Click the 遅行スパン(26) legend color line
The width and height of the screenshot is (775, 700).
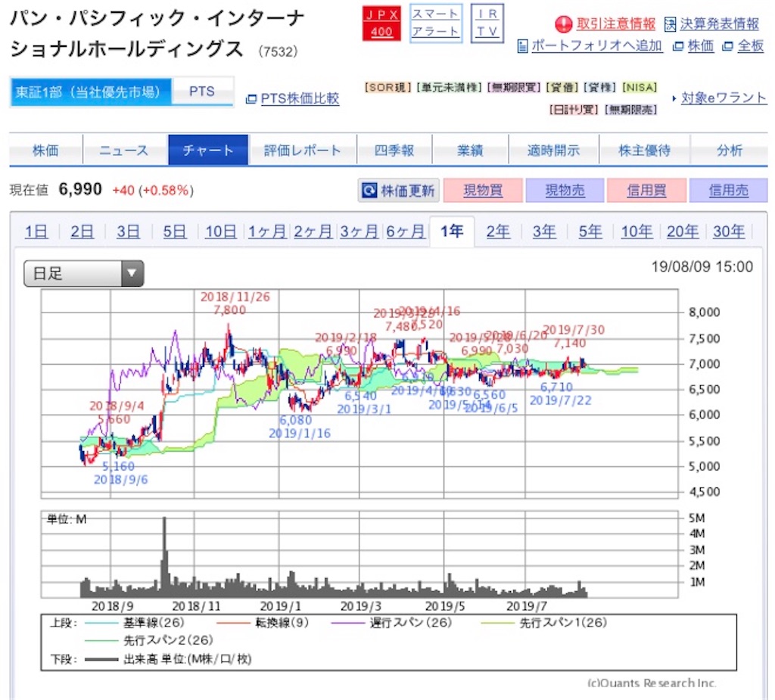tap(348, 623)
